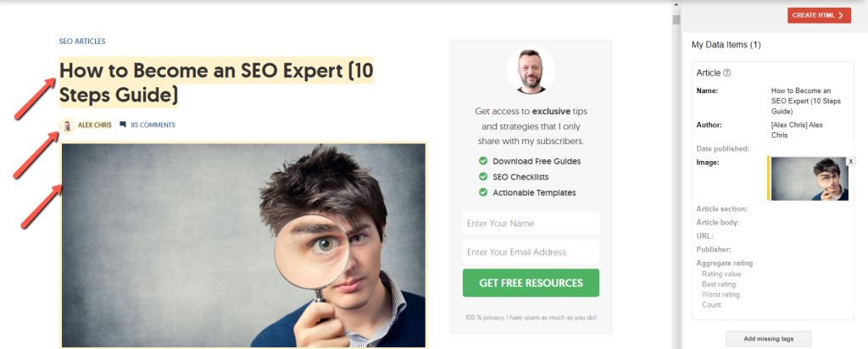Click the comments speech bubble icon

123,125
